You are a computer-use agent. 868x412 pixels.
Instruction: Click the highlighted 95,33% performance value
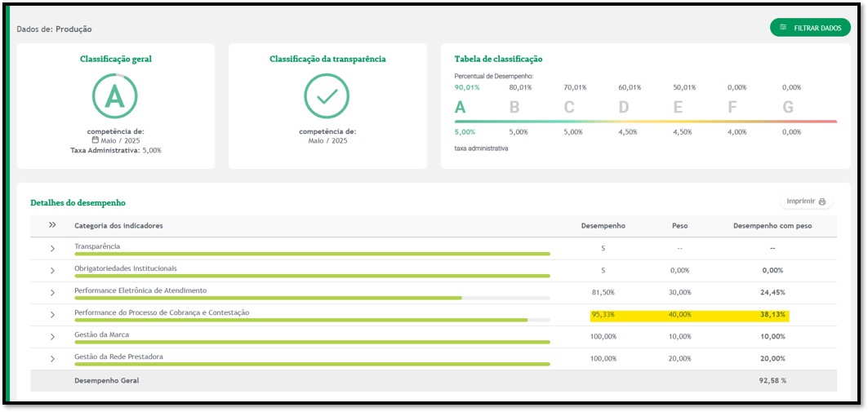coord(603,314)
